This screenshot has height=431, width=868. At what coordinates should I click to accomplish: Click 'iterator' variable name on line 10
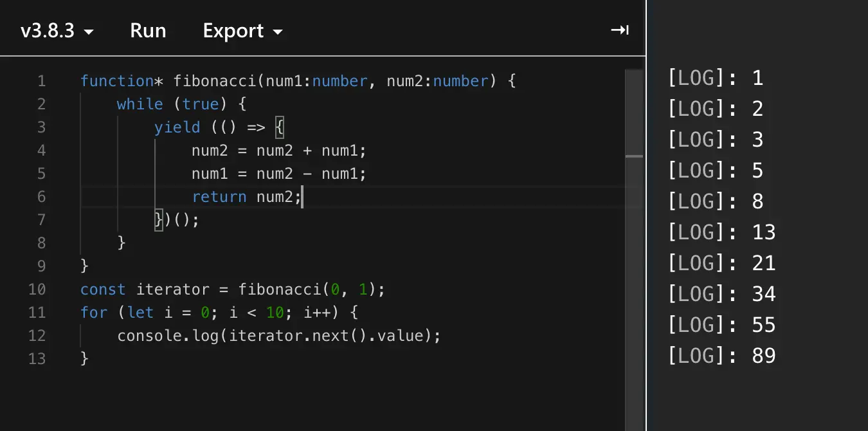173,289
